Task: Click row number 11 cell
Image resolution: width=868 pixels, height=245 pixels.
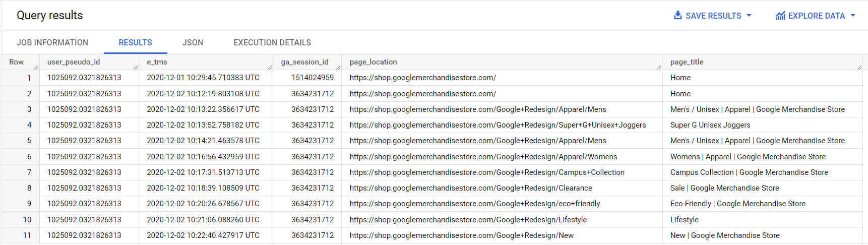Action: (27, 235)
